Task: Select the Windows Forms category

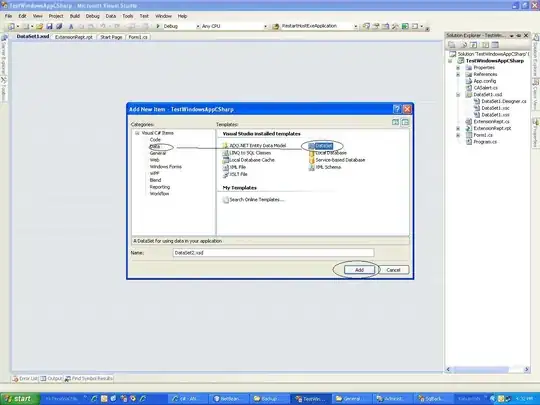Action: [x=165, y=167]
